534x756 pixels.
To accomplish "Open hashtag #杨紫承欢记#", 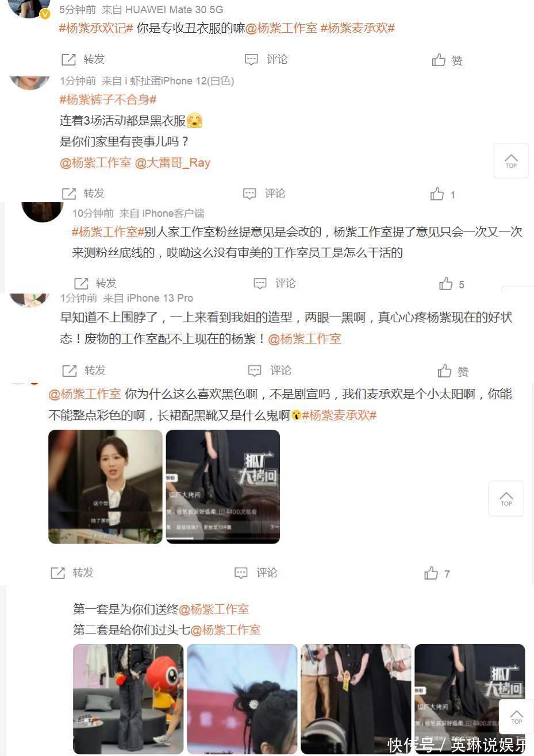I will pos(96,28).
